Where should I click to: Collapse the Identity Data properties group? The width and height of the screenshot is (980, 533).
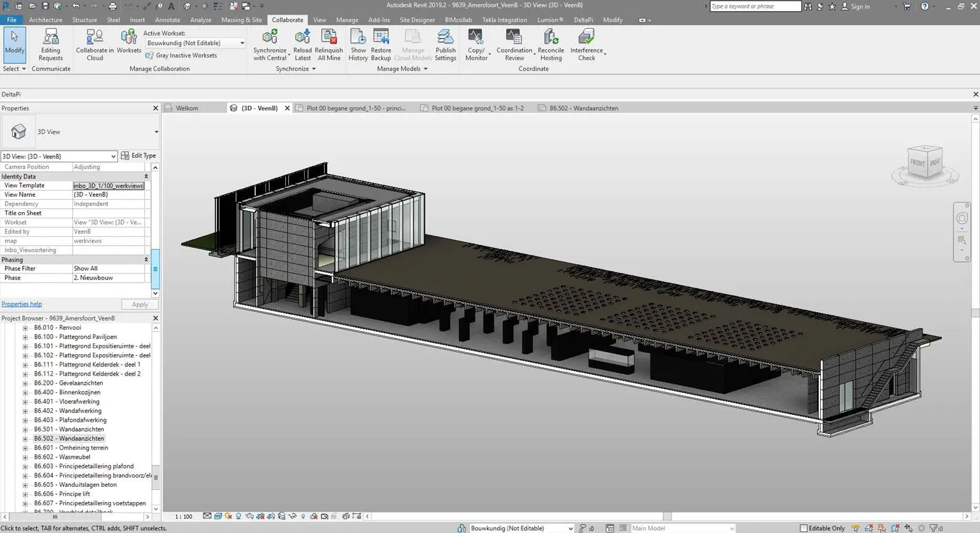click(146, 176)
